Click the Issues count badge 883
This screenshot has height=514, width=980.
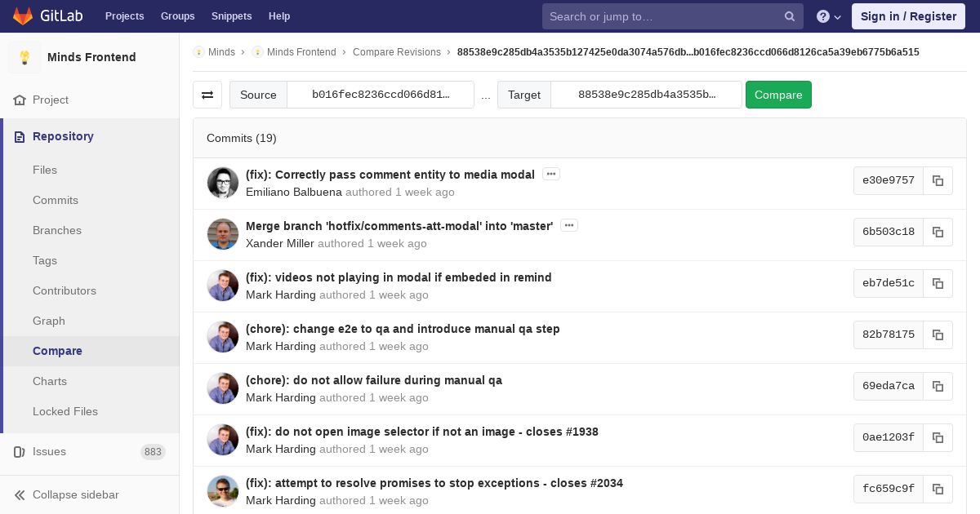coord(153,452)
